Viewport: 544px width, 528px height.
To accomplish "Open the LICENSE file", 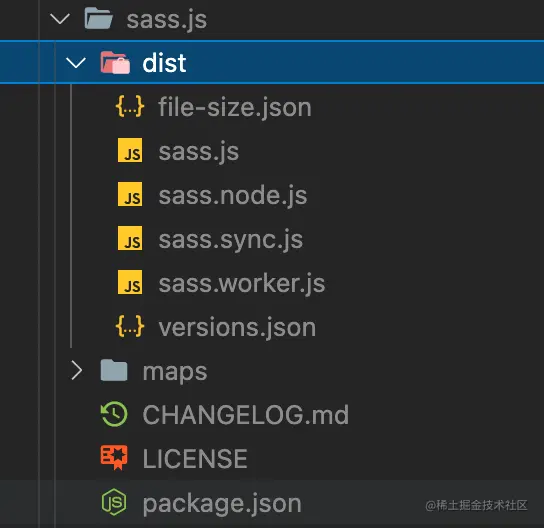I will [x=195, y=459].
